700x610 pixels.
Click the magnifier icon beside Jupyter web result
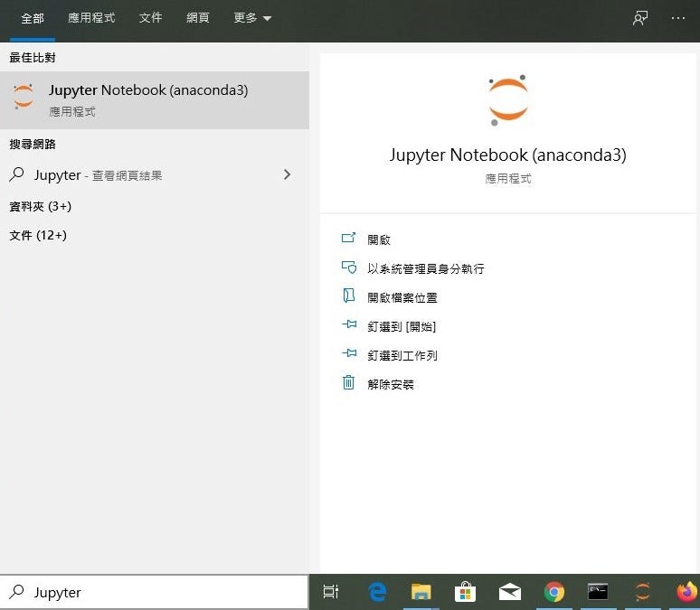click(x=16, y=174)
